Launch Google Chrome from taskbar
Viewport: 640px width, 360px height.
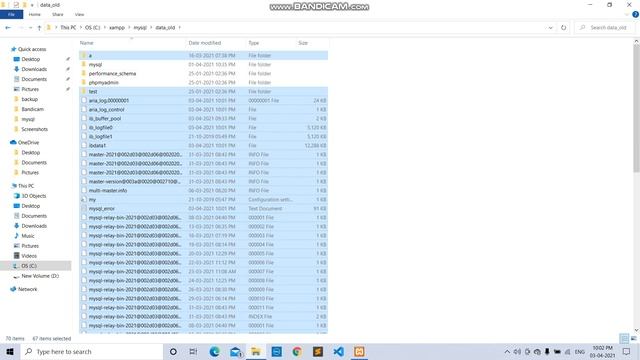(x=297, y=351)
